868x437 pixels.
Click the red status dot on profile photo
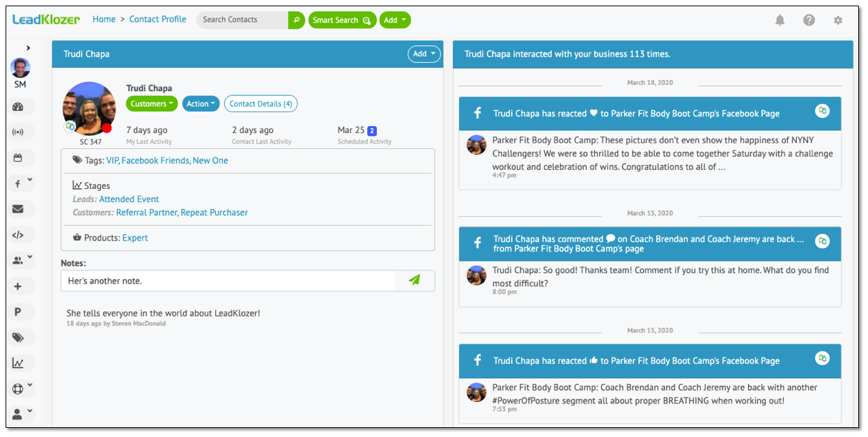(x=107, y=128)
